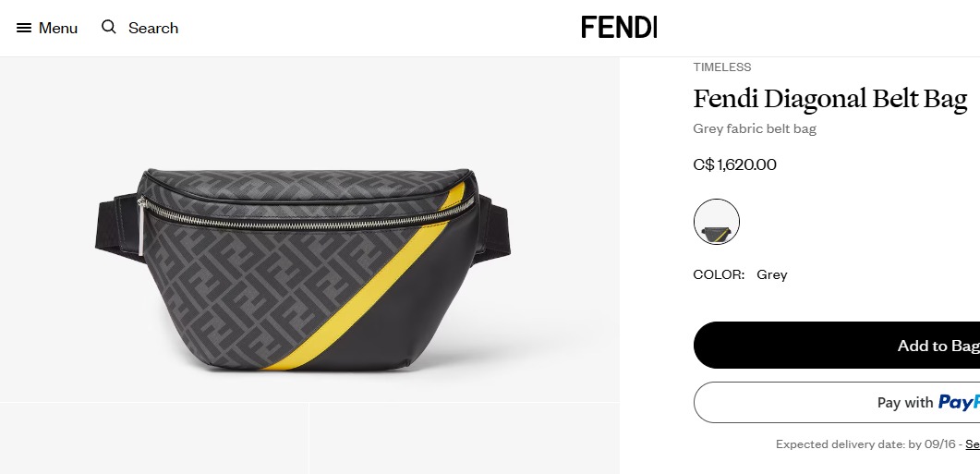980x474 pixels.
Task: Add the belt bag to bag
Action: point(837,346)
